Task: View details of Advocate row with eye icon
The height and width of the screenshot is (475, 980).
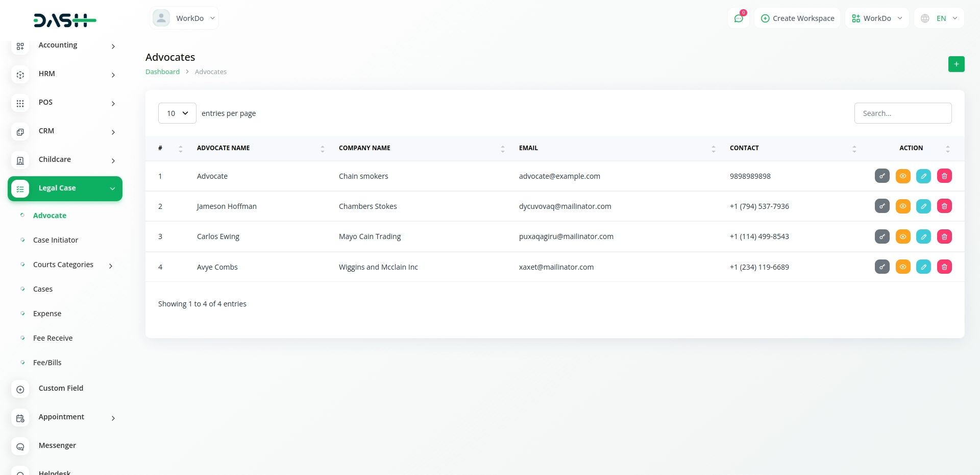Action: click(x=902, y=176)
